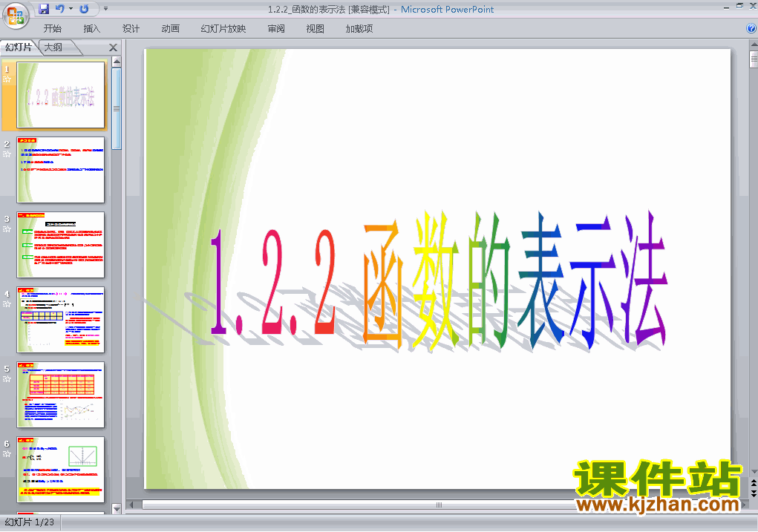
Task: Click animation star icon under slide 3
Action: tap(7, 229)
